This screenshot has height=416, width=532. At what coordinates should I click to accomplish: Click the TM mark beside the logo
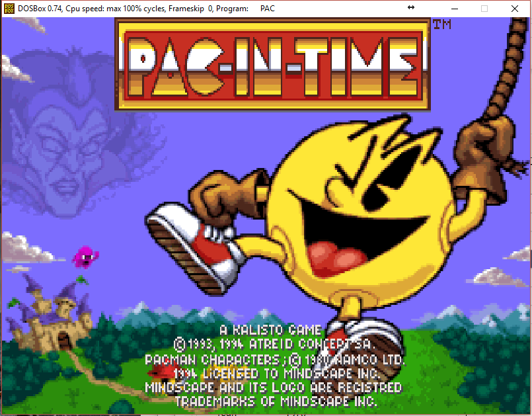coord(442,24)
